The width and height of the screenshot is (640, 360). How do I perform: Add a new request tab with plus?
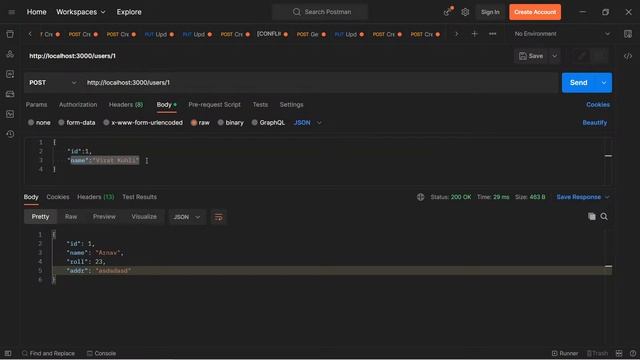tap(474, 34)
